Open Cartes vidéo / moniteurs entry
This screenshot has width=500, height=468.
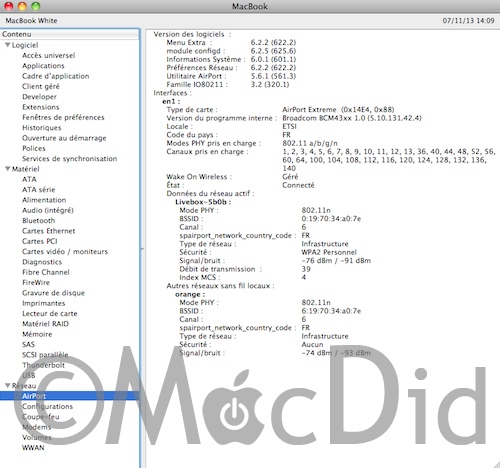point(65,252)
